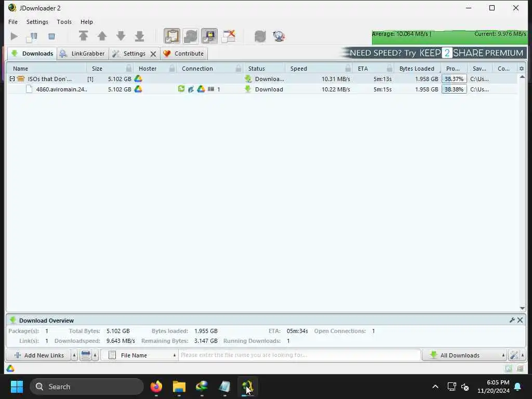532x399 pixels.
Task: Click bottom-right tools settings icon
Action: (514, 355)
